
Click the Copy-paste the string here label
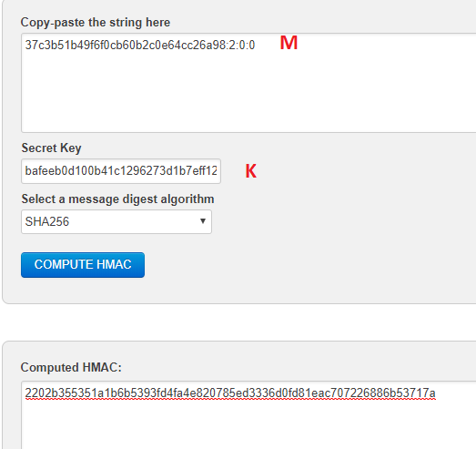point(96,22)
